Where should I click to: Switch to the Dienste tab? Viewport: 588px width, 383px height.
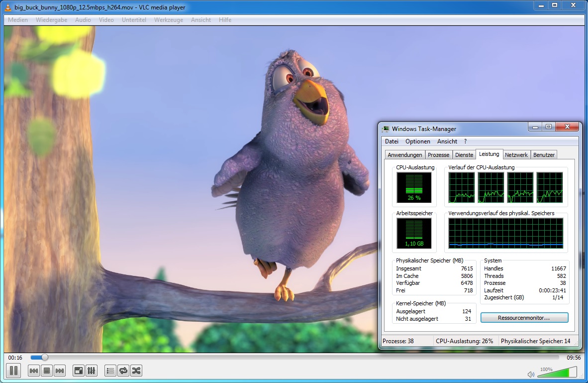pyautogui.click(x=464, y=155)
